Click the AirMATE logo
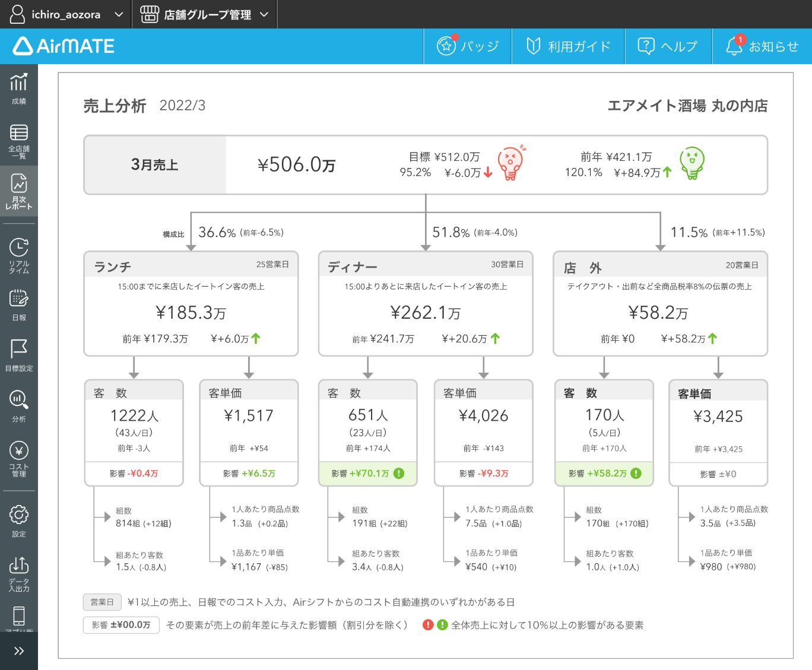 click(64, 46)
